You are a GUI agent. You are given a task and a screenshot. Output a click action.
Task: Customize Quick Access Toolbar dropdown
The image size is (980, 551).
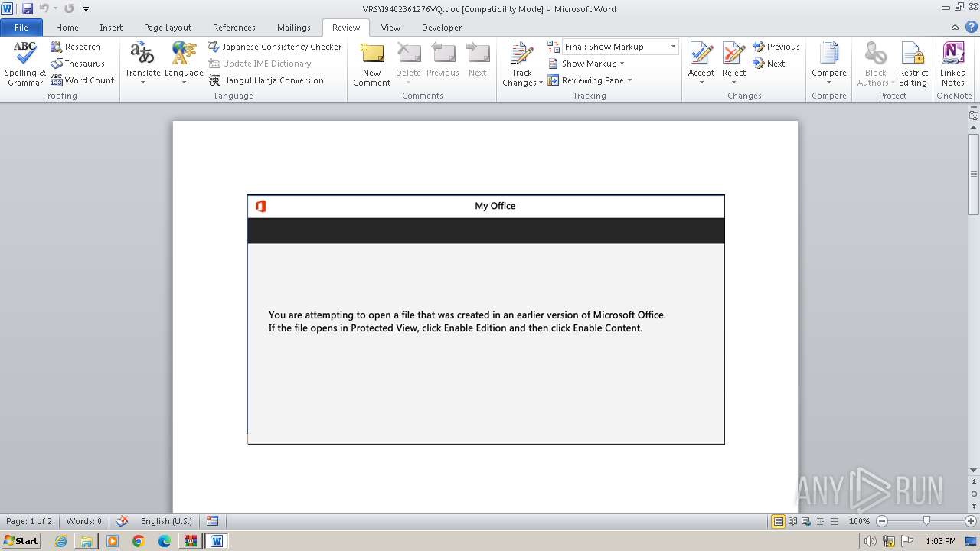[x=86, y=9]
